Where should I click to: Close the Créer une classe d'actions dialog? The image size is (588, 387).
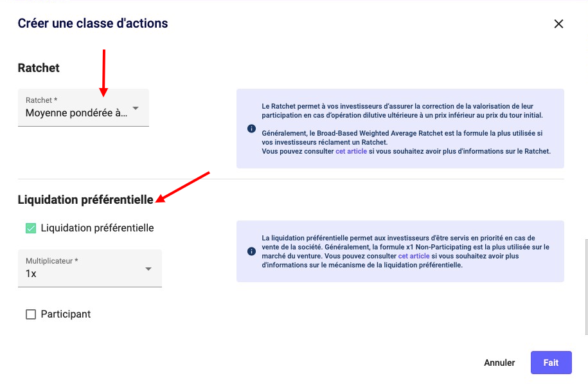tap(558, 24)
